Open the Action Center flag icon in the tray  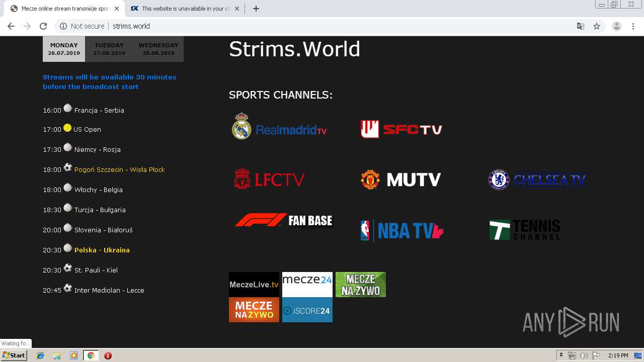tap(596, 355)
